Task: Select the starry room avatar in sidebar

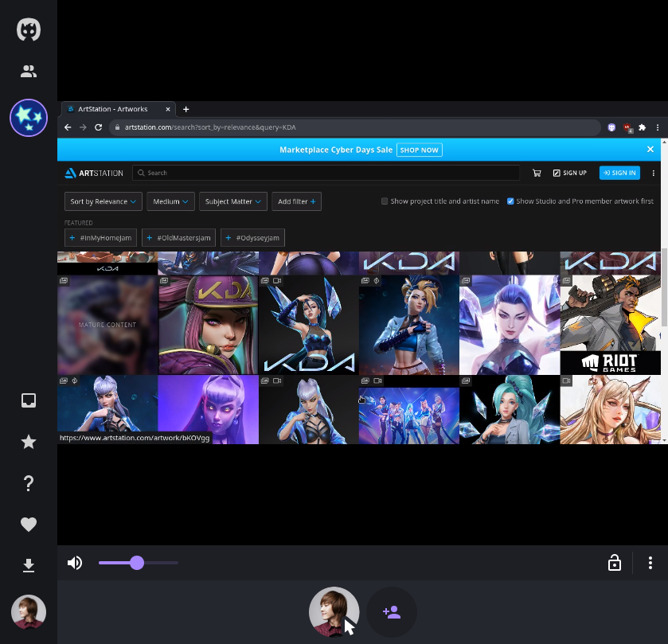Action: tap(29, 118)
